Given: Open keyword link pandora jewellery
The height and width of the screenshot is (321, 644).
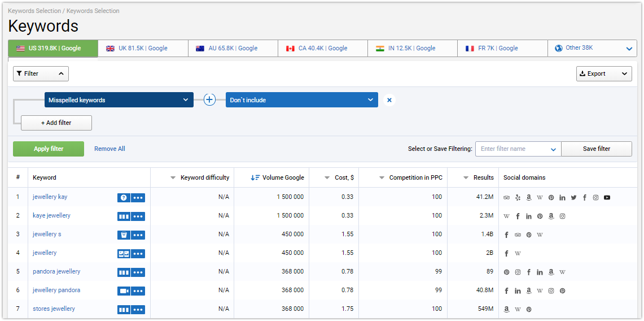Looking at the screenshot, I should [56, 271].
